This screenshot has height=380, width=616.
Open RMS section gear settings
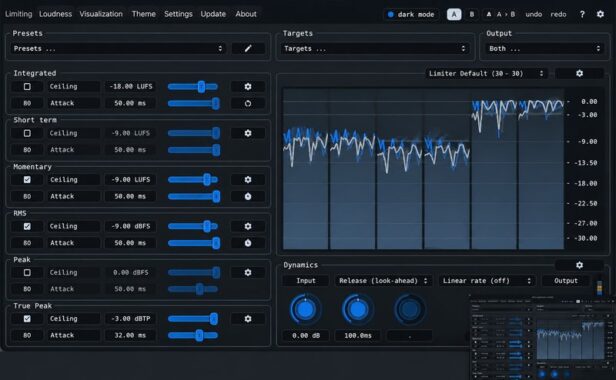point(248,226)
